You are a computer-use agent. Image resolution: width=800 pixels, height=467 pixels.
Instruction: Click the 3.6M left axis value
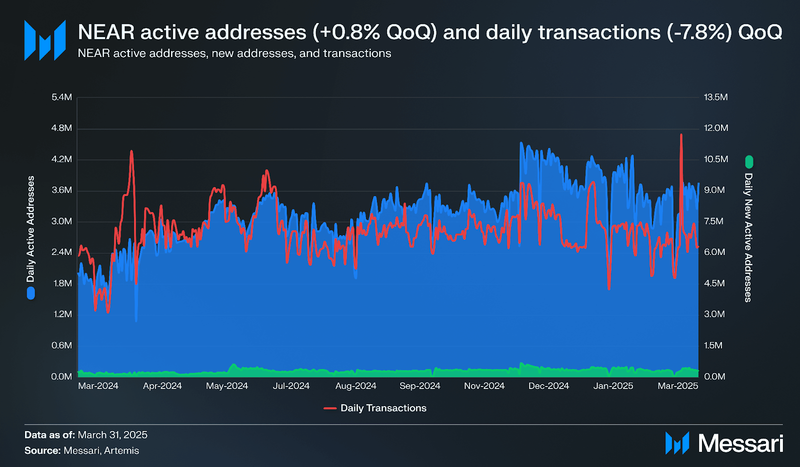coord(62,190)
